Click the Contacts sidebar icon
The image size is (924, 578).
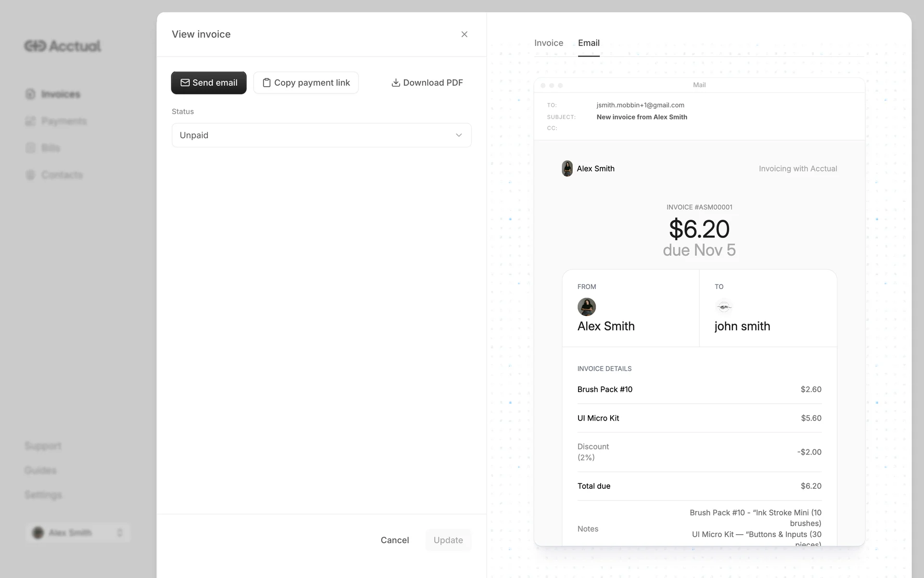coord(30,175)
